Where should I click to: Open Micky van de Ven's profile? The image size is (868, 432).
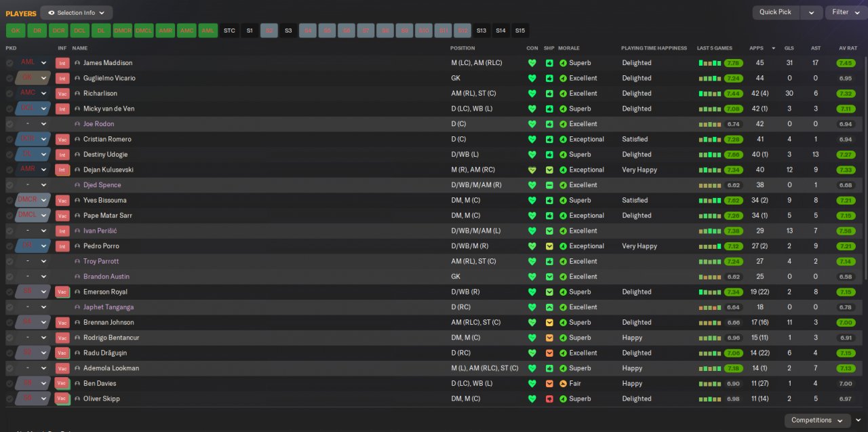[x=109, y=109]
